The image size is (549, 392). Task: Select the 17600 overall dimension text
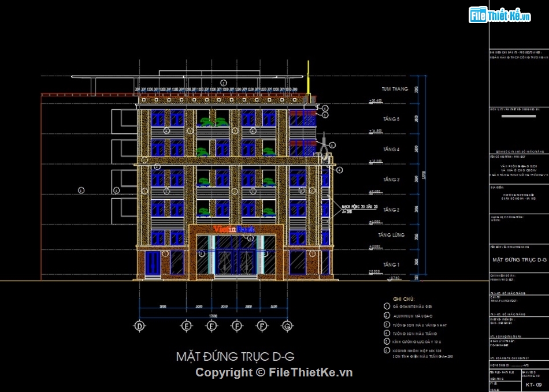click(x=213, y=316)
